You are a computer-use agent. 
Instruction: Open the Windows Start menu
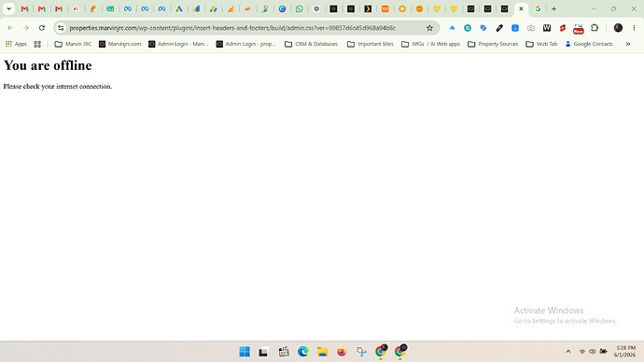245,352
